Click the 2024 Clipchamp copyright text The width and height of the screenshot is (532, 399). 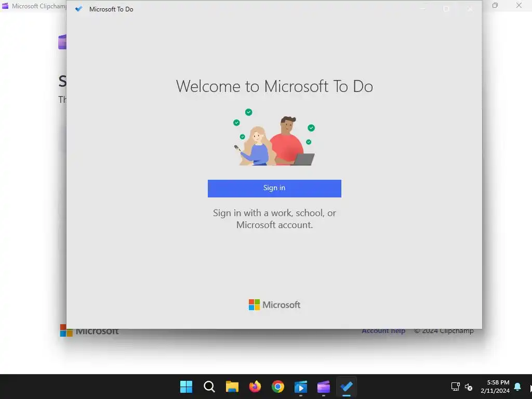click(x=444, y=331)
